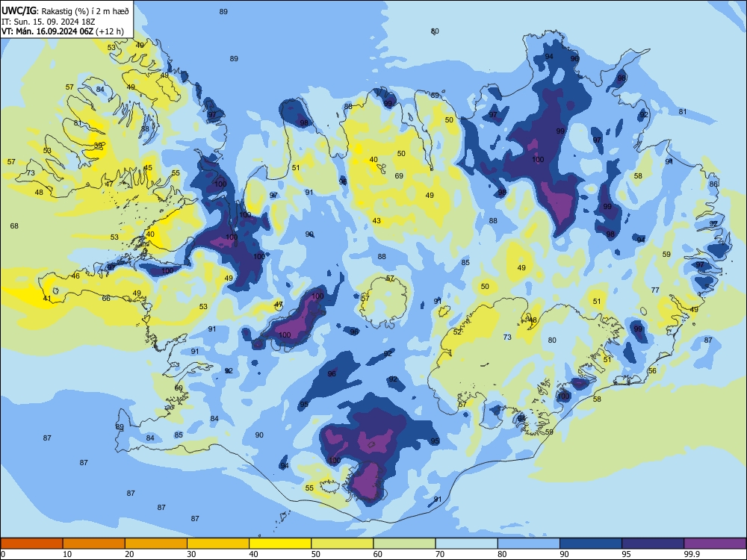Select the '77' value in the East
This screenshot has width=747, height=560.
pyautogui.click(x=655, y=290)
